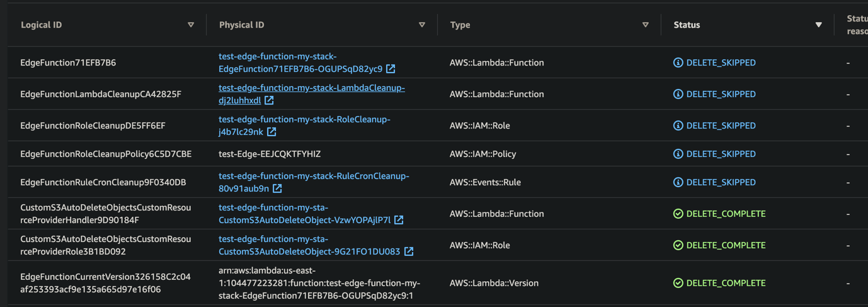
Task: Click info icon in EdgeFunctionRoleCleanupDE5FF6EF status
Action: point(678,125)
